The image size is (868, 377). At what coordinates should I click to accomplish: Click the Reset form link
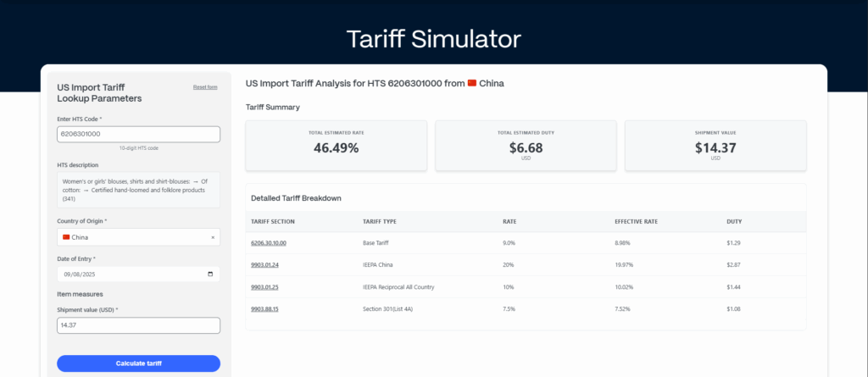[205, 87]
